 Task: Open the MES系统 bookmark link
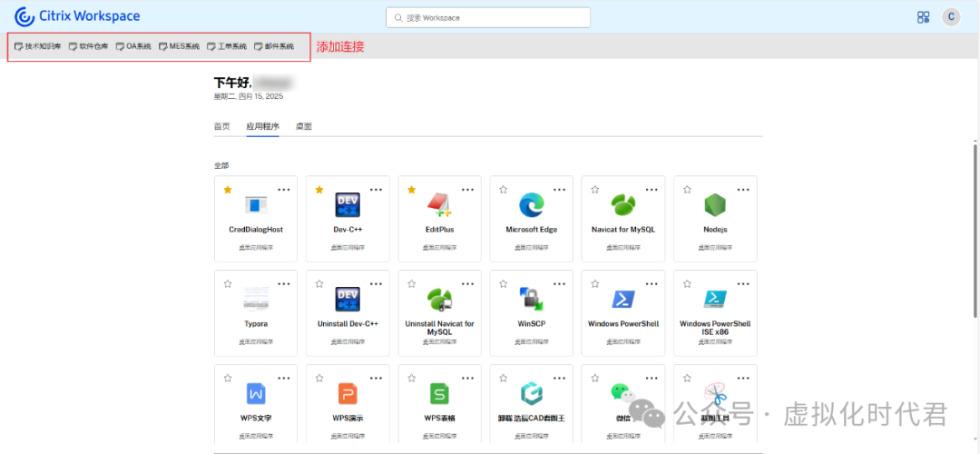tap(179, 46)
